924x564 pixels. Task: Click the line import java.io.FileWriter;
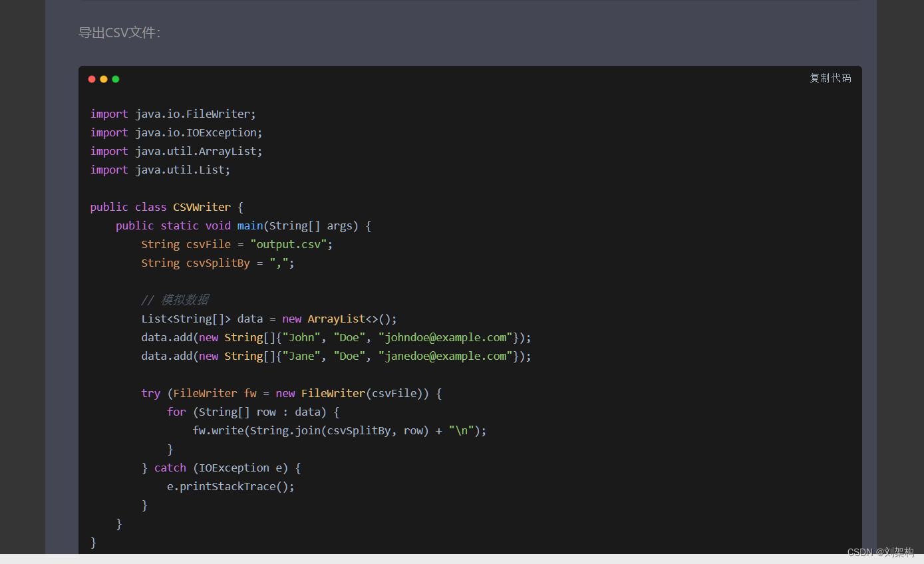click(173, 114)
